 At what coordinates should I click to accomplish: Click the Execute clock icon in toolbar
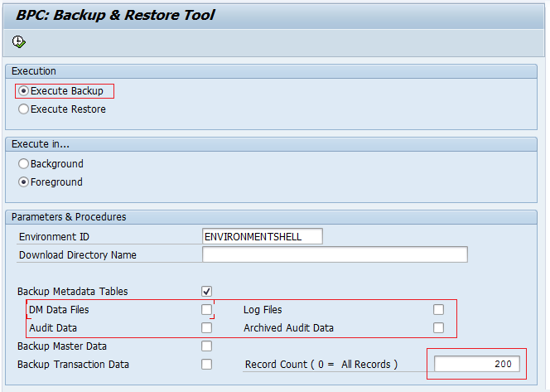coord(19,42)
